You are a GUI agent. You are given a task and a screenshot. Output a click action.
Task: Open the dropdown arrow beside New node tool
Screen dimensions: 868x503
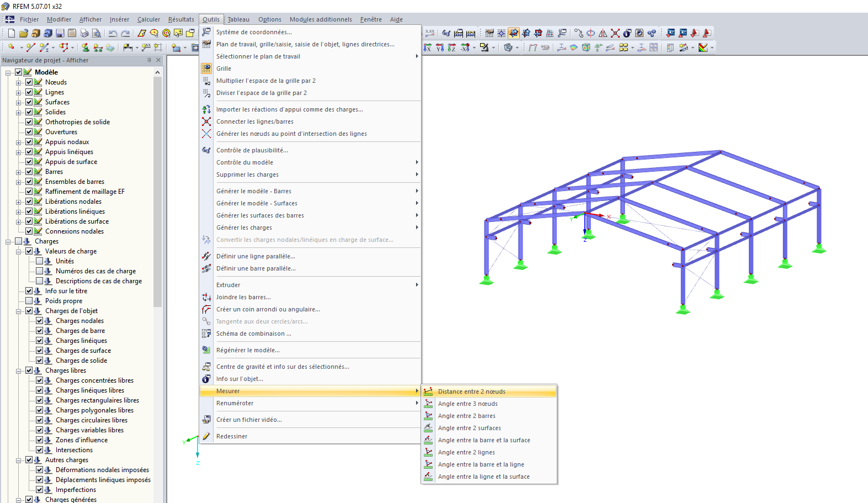[22, 47]
